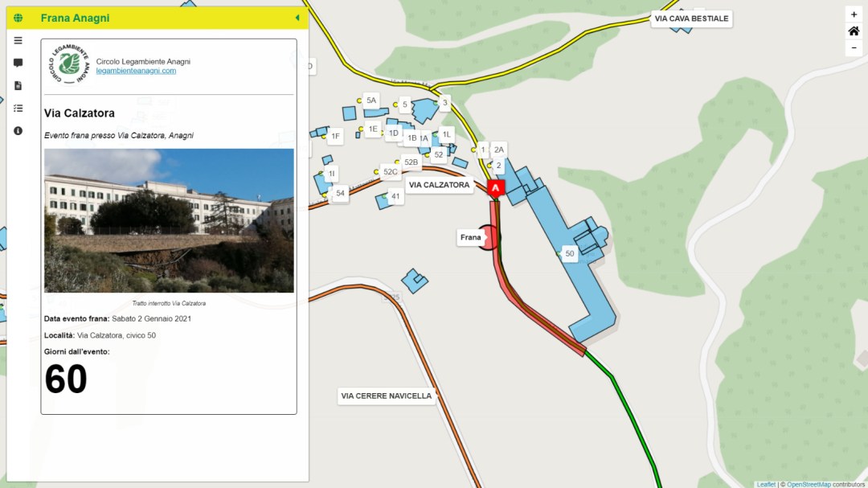The image size is (868, 488).
Task: Open OpenStreetMap attribution link
Action: click(808, 484)
